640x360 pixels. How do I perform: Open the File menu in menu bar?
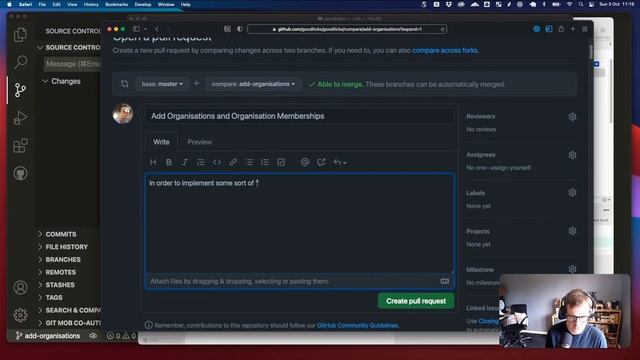42,4
